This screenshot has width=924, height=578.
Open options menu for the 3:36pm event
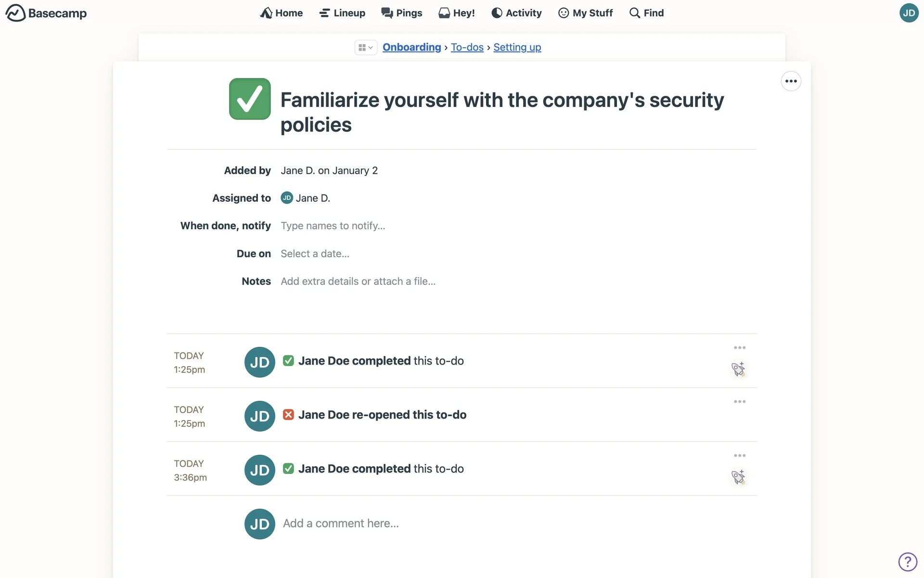[740, 456]
